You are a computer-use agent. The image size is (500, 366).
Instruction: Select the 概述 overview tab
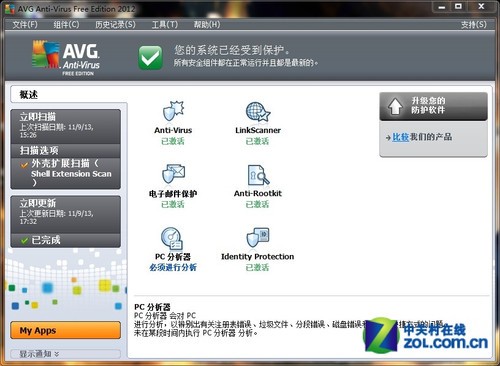69,95
